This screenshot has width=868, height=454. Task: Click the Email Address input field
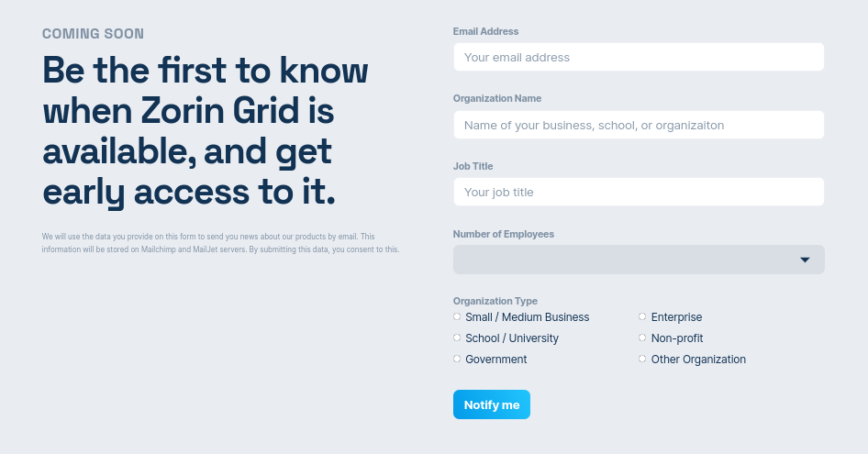point(639,57)
